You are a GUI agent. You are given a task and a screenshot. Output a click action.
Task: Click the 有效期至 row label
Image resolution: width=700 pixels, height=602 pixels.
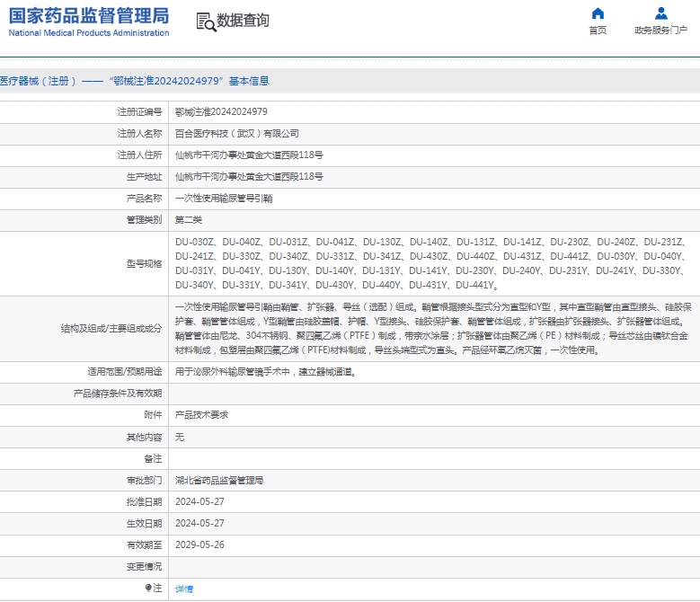(x=144, y=544)
